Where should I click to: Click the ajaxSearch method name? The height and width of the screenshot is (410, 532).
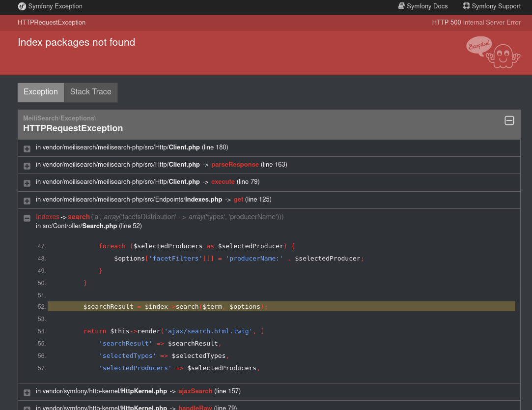point(195,391)
